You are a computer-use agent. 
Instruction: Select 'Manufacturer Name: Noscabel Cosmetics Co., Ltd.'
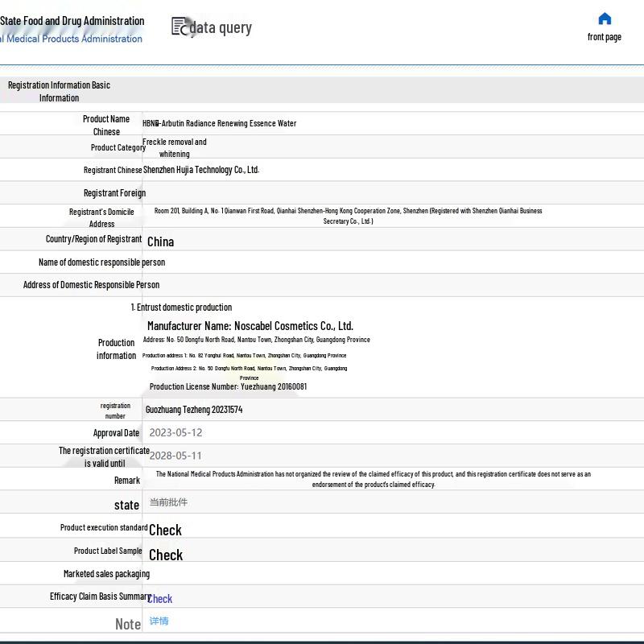coord(250,326)
